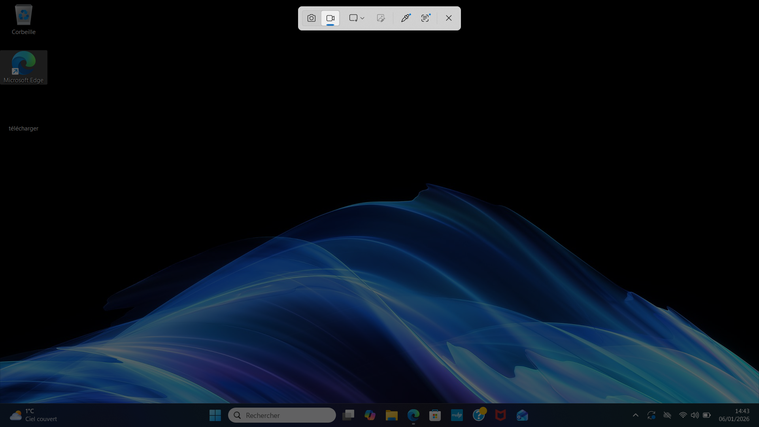The height and width of the screenshot is (427, 759).
Task: Launch McAfee from the taskbar
Action: [x=501, y=415]
